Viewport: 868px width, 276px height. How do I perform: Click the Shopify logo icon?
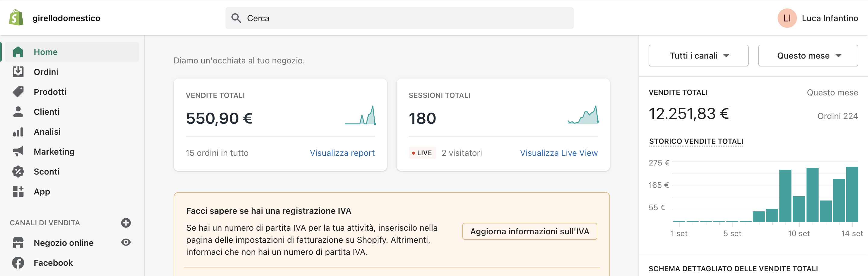pos(16,18)
